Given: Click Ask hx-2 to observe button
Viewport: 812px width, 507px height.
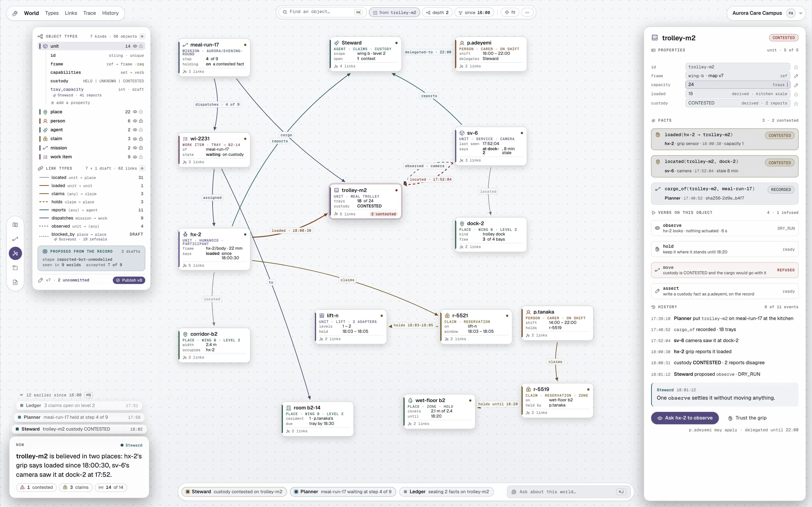Looking at the screenshot, I should (x=685, y=418).
